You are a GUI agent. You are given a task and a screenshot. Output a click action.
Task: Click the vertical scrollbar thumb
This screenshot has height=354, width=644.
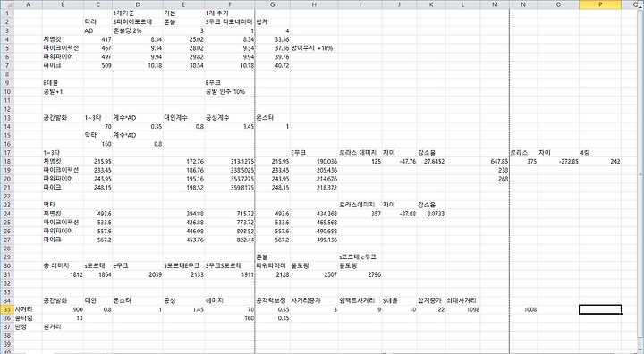(641, 174)
